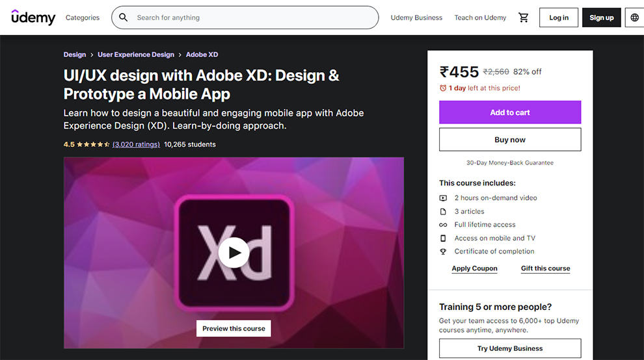Viewport: 644px width, 360px height.
Task: Click the star rating icons
Action: click(x=93, y=144)
